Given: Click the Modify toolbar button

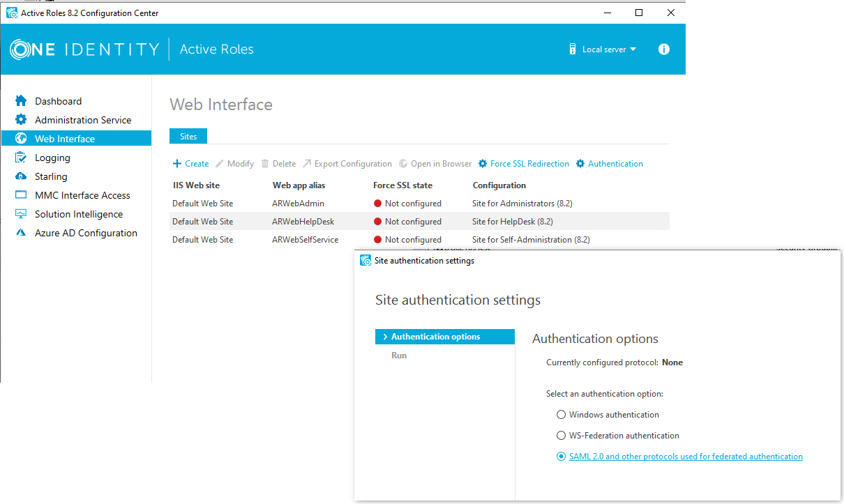Looking at the screenshot, I should pos(234,164).
